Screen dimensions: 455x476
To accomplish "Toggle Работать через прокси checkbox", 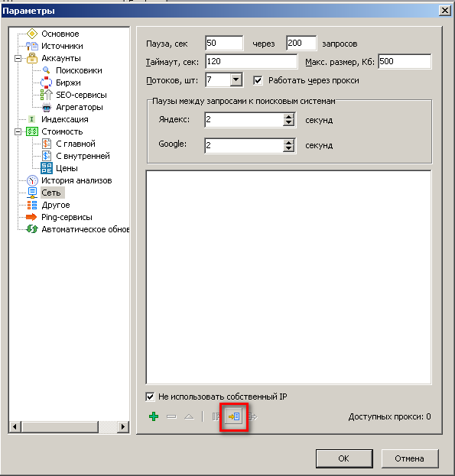I will [258, 80].
